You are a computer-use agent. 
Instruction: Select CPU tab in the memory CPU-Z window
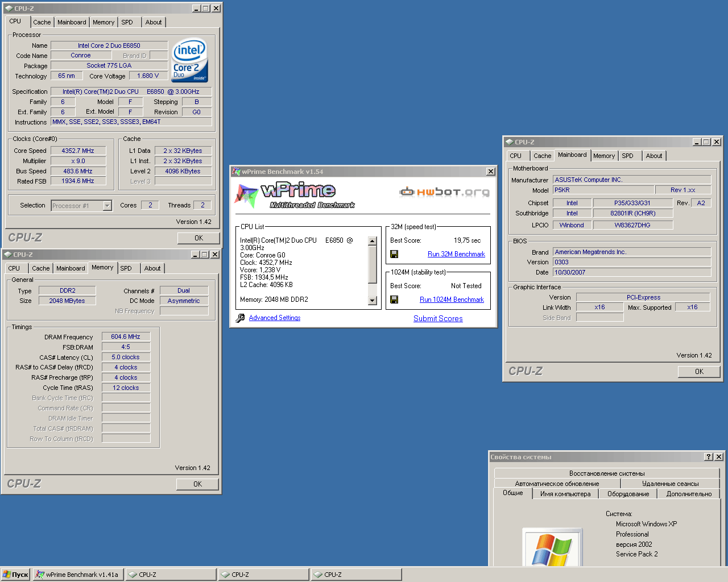click(14, 268)
